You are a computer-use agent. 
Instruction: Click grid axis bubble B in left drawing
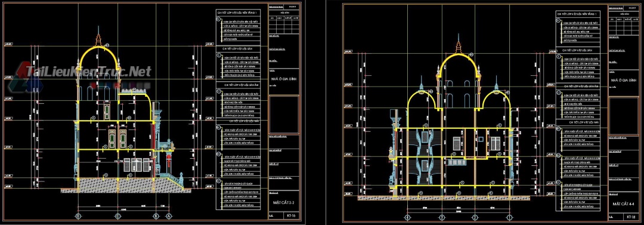tap(156, 217)
